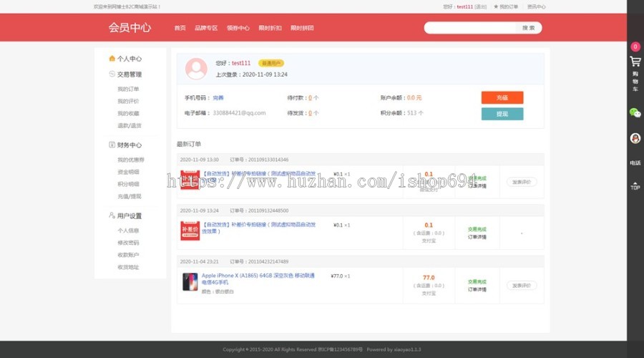Click the 财务中心 section icon
This screenshot has width=644, height=358.
click(112, 145)
